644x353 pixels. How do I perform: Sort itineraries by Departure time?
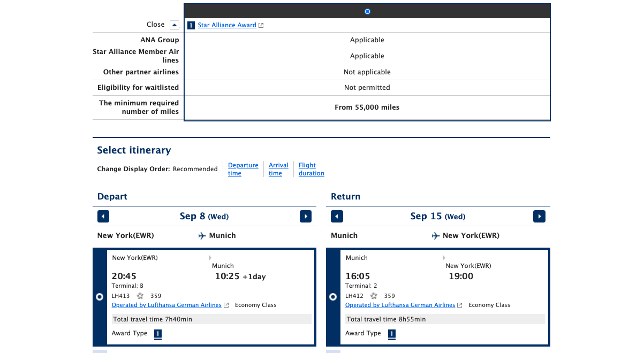(x=243, y=169)
